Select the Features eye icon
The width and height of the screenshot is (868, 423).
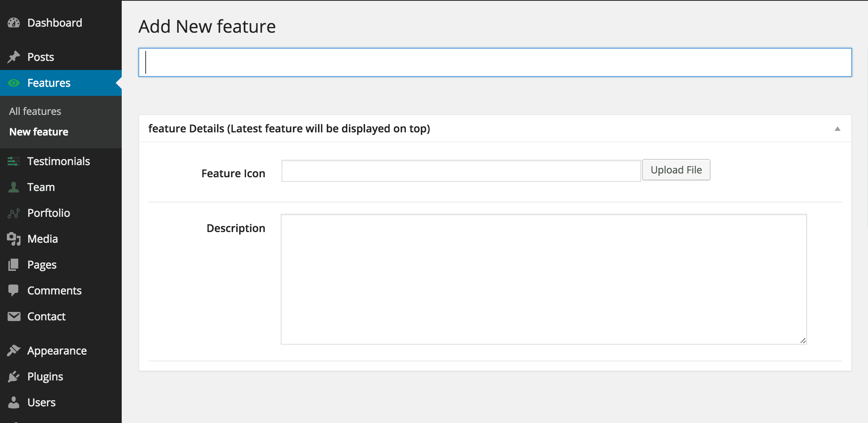(14, 83)
